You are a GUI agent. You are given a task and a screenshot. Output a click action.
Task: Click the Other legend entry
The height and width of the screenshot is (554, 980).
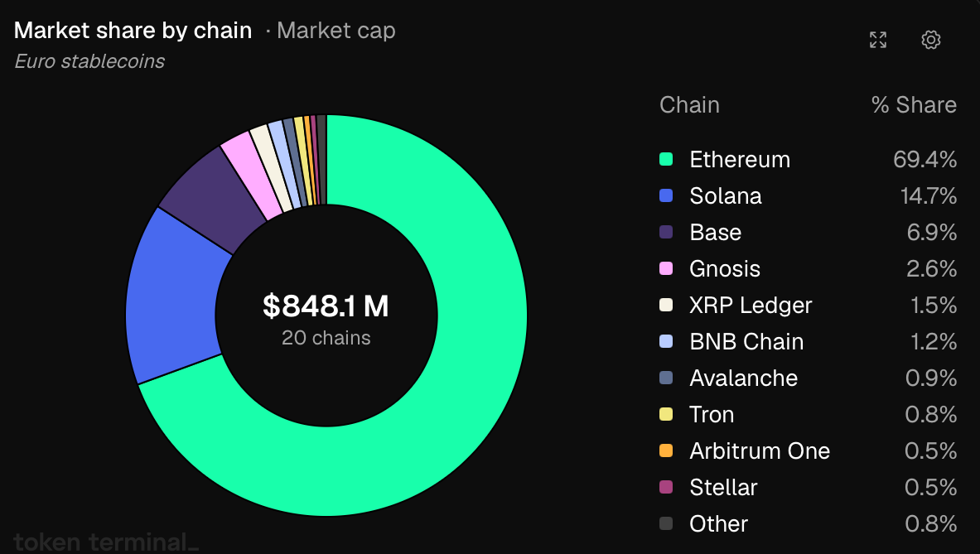[809, 523]
